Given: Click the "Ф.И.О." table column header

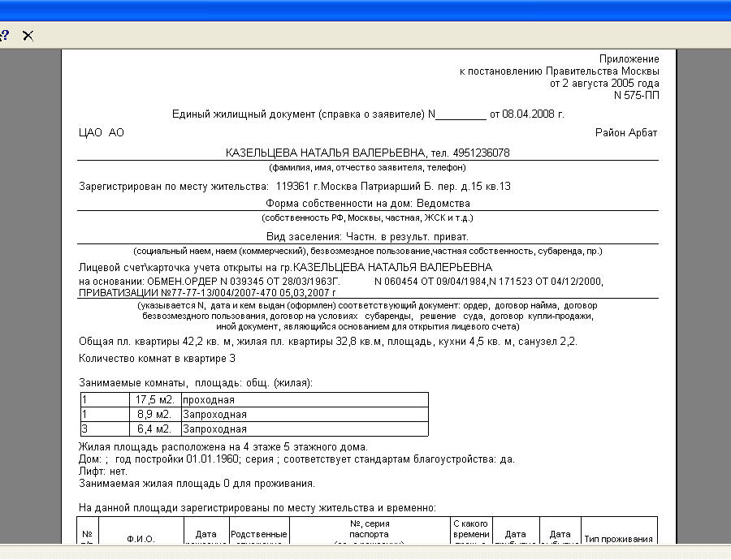Looking at the screenshot, I should [x=141, y=539].
